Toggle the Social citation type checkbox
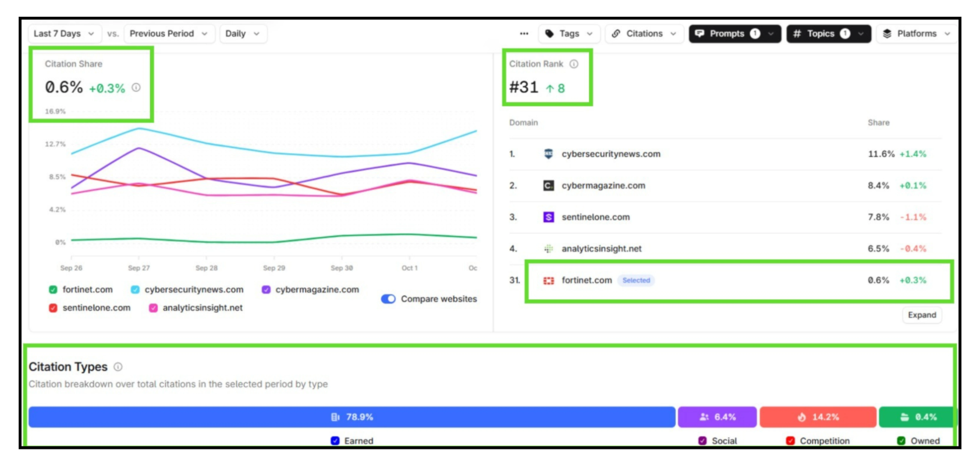Viewport: 980px width, 460px height. [x=702, y=441]
